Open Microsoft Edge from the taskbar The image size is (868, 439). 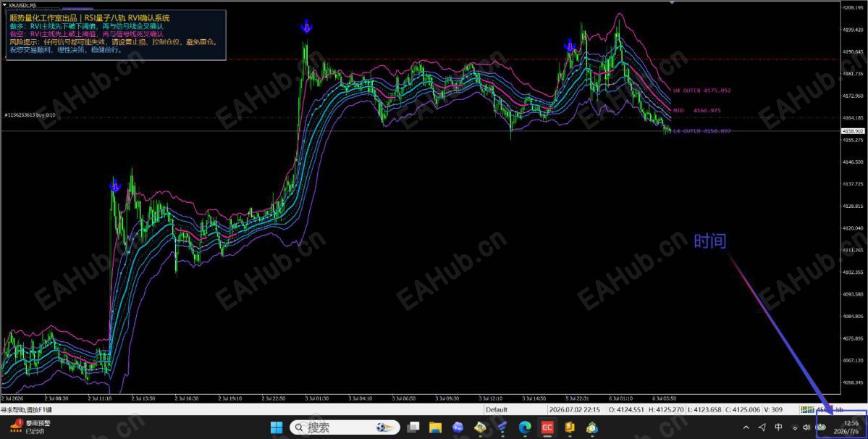[x=525, y=427]
